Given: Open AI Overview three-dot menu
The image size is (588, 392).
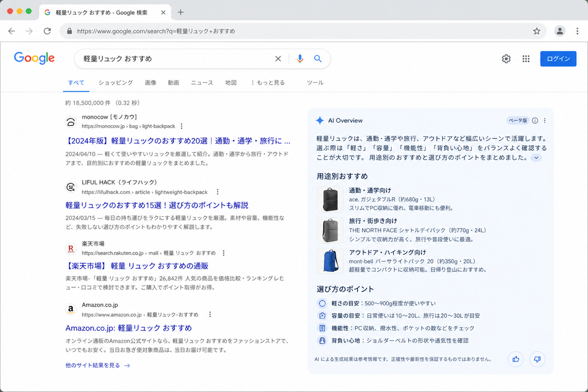Looking at the screenshot, I should coord(545,120).
